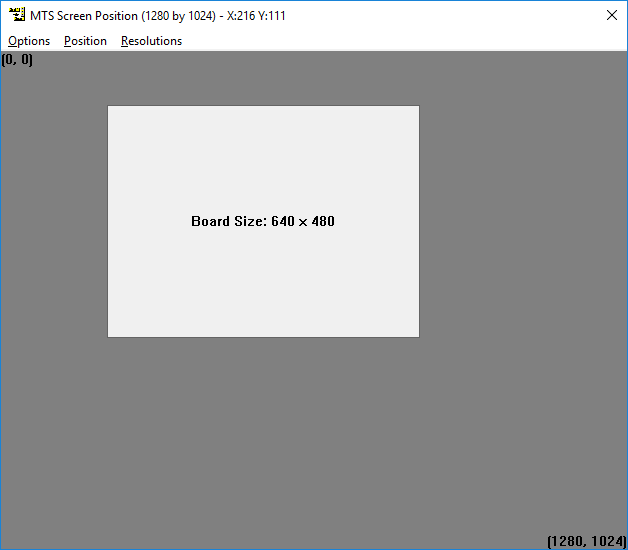Click empty board area beneath the Board Size text
628x550 pixels.
pyautogui.click(x=263, y=285)
